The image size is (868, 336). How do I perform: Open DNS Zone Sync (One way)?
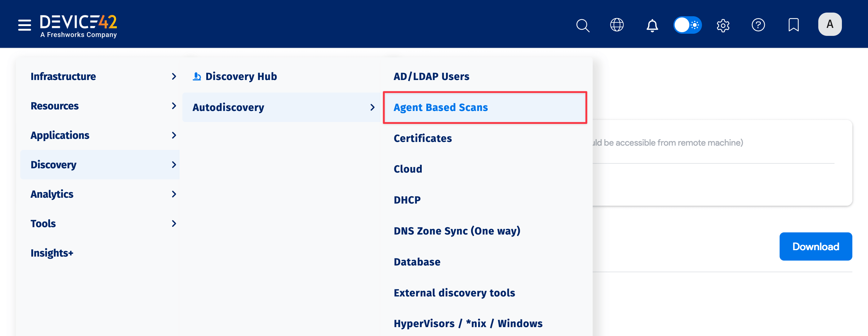point(457,231)
